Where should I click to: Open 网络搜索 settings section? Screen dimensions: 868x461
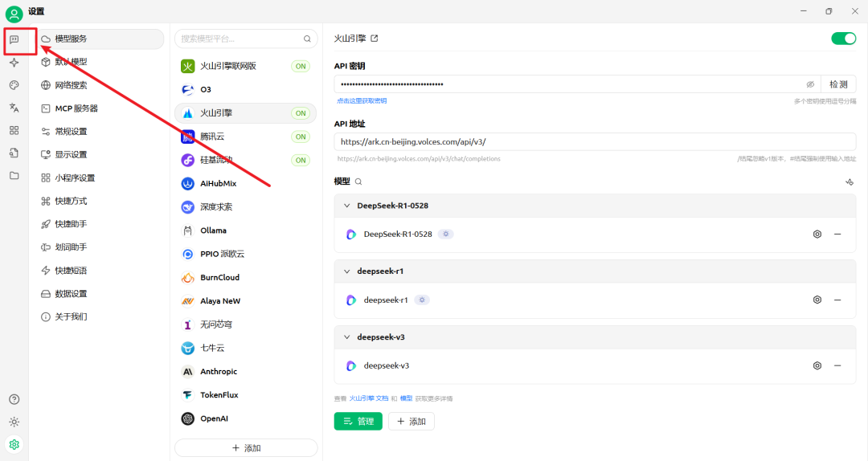click(x=100, y=85)
